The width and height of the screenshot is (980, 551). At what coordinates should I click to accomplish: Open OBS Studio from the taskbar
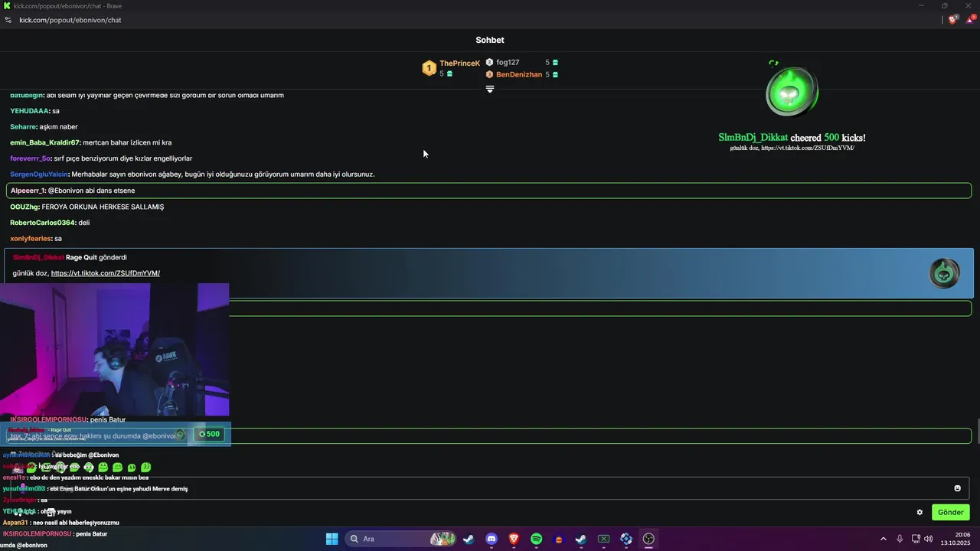(x=648, y=539)
